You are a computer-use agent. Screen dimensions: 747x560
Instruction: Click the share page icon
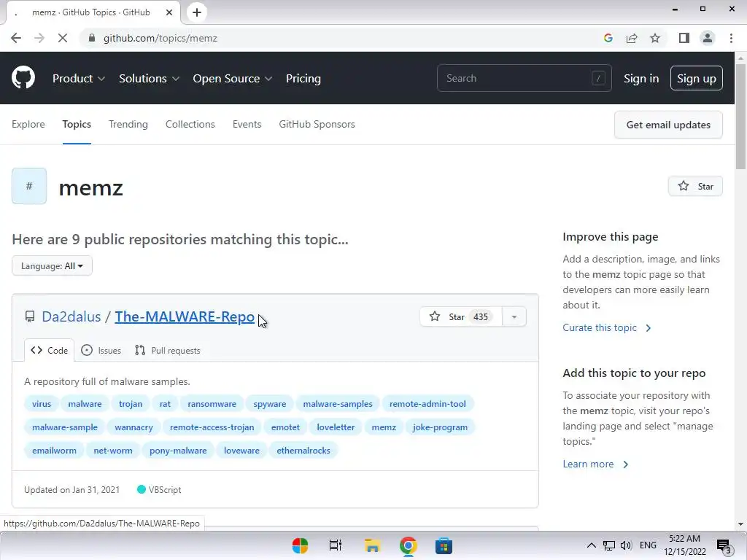(x=632, y=38)
